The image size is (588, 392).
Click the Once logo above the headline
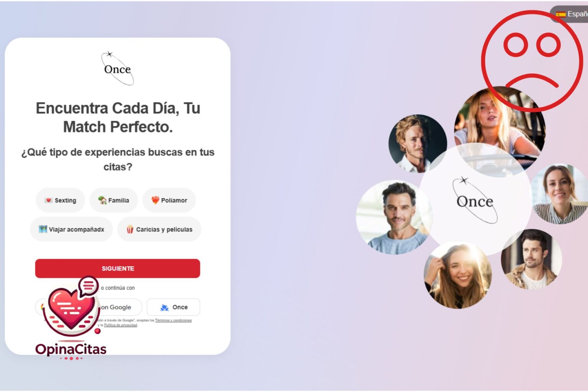[x=118, y=69]
